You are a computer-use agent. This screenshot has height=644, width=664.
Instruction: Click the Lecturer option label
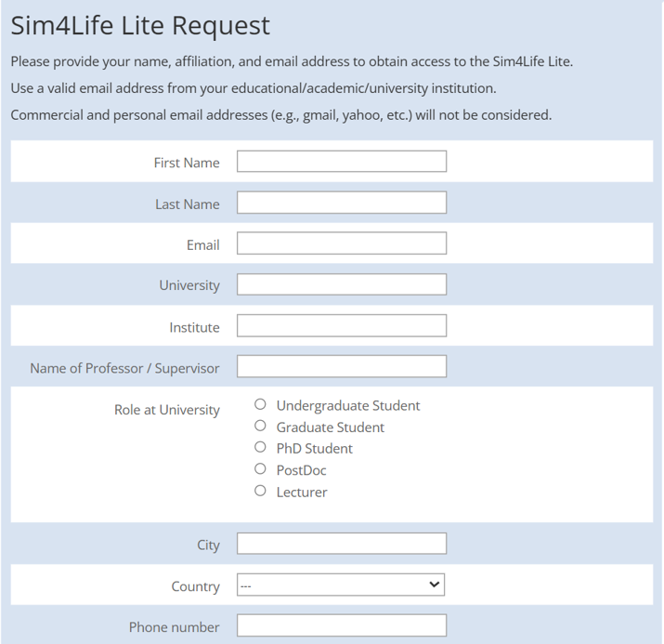click(302, 493)
